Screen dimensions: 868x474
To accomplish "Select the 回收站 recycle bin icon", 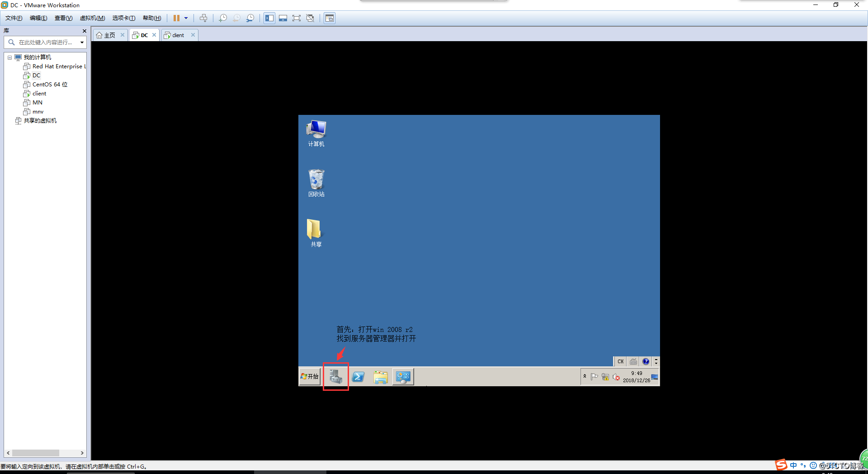I will point(316,183).
